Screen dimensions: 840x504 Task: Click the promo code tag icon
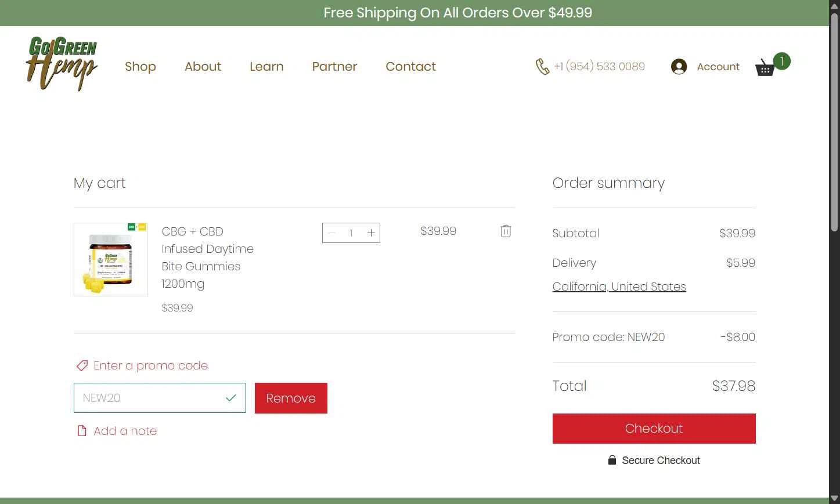point(82,366)
